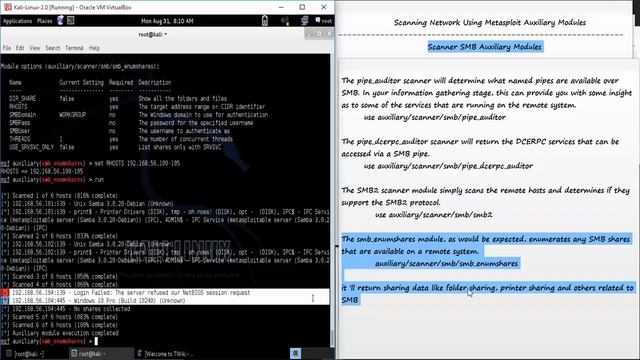Open the Places menu in Kali panel

click(x=44, y=21)
